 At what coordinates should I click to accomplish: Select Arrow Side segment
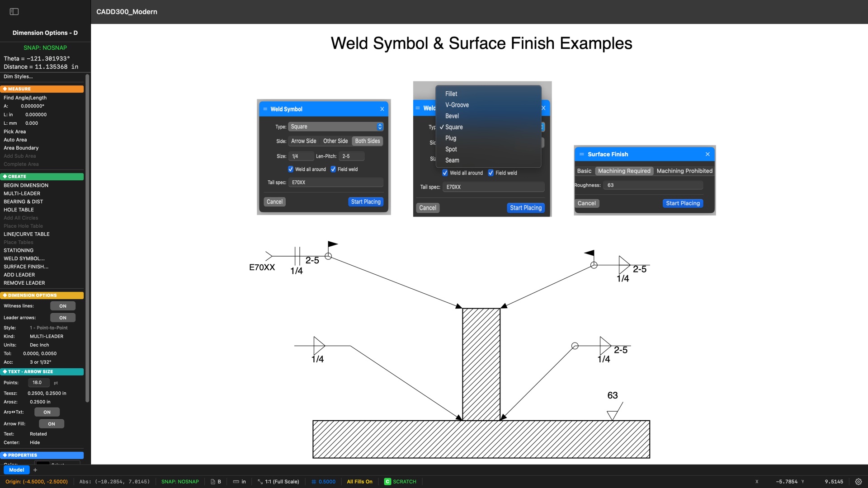click(304, 141)
